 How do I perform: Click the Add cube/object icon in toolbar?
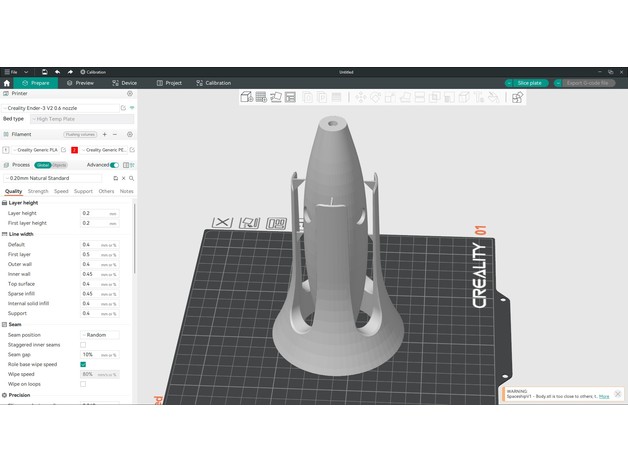click(x=247, y=97)
